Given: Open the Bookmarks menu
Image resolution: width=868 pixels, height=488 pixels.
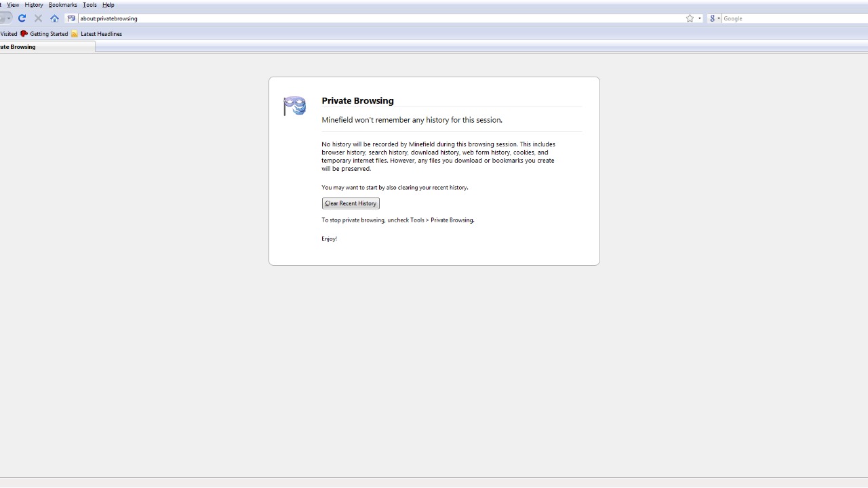Looking at the screenshot, I should pyautogui.click(x=62, y=5).
